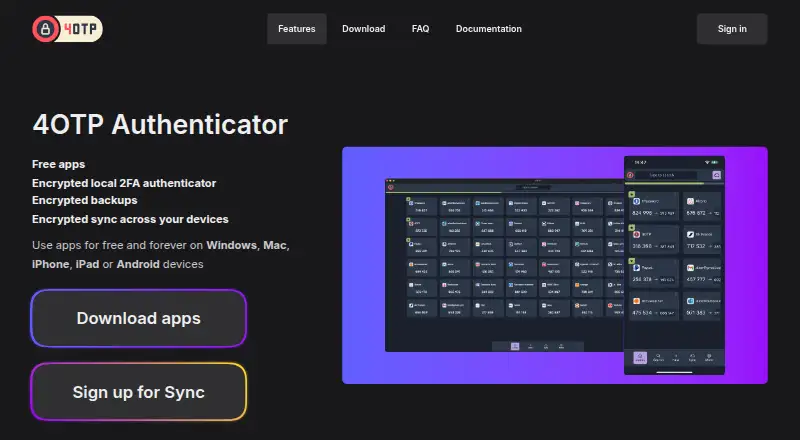Image resolution: width=800 pixels, height=440 pixels.
Task: Open the Documentation nav link
Action: click(x=488, y=29)
